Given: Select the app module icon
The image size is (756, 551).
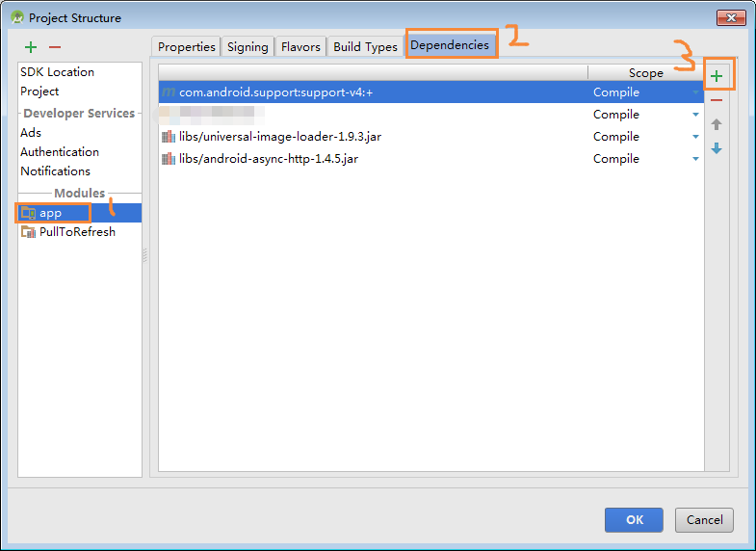Looking at the screenshot, I should [28, 213].
